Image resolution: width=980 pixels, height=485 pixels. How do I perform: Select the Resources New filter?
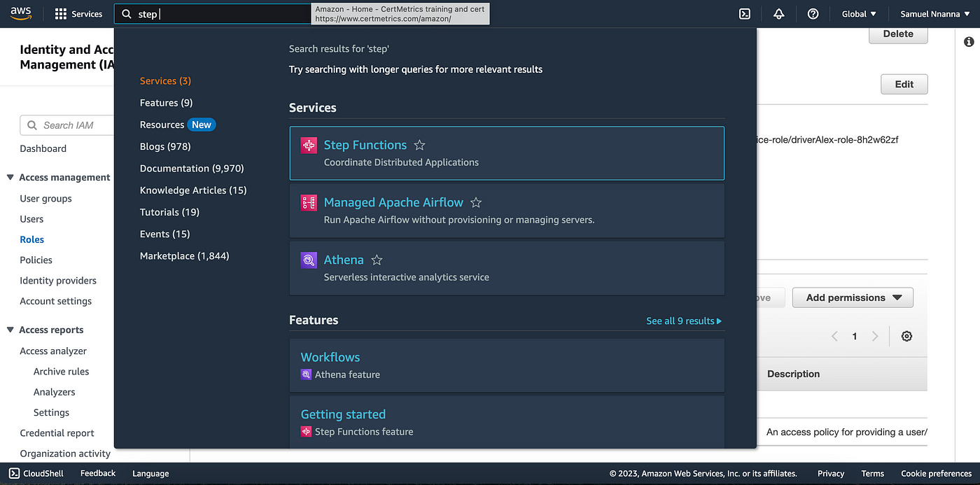[178, 125]
